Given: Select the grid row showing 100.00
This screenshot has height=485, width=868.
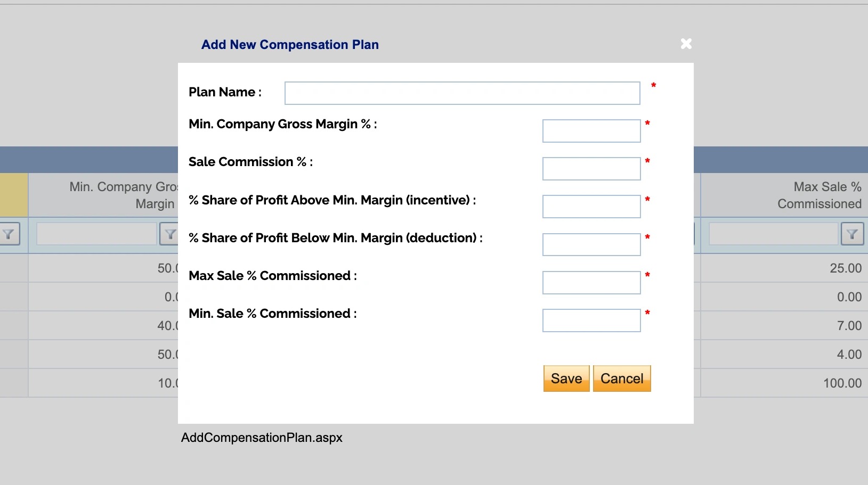Looking at the screenshot, I should 434,383.
